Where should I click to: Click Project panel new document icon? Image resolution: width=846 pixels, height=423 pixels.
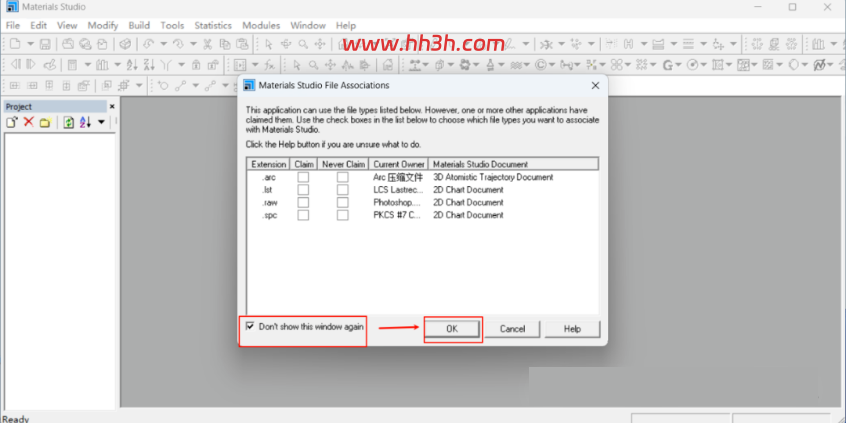tap(12, 122)
